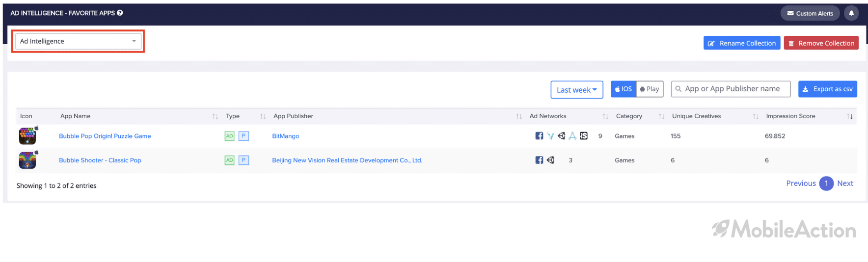Image resolution: width=868 pixels, height=262 pixels.
Task: Go to Previous page of results
Action: (x=801, y=183)
